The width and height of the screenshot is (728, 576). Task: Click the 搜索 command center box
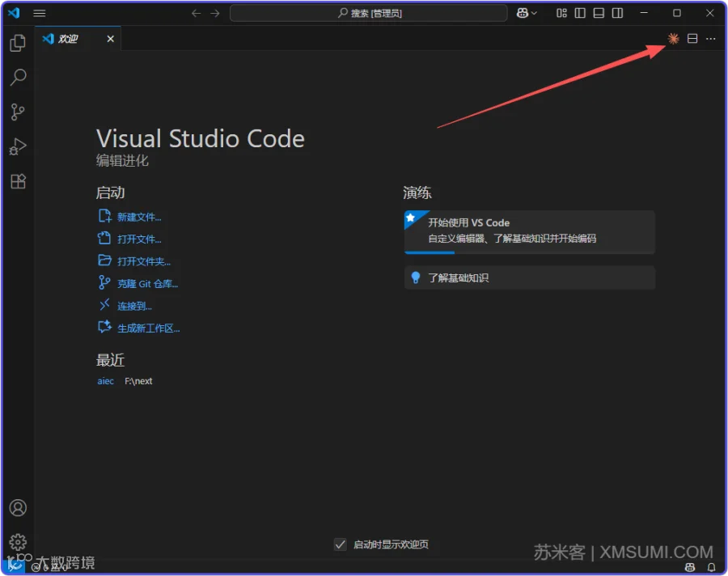pos(369,13)
